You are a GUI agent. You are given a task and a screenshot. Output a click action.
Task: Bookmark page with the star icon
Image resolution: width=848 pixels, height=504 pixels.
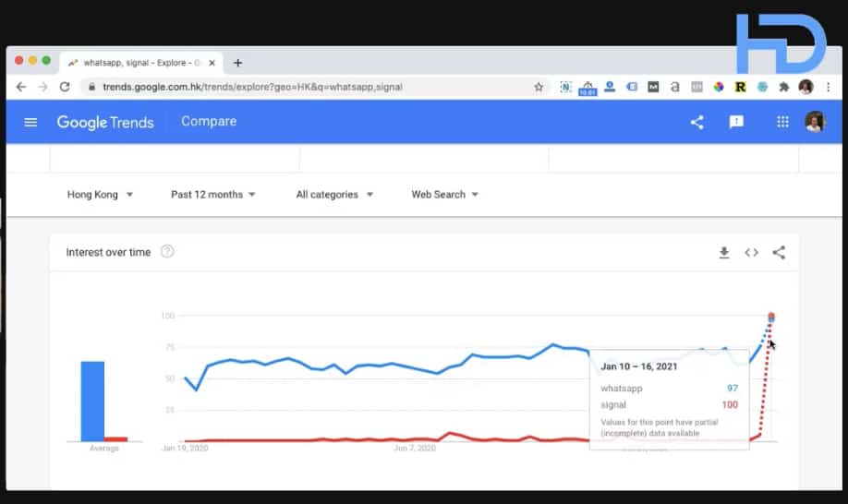[539, 87]
